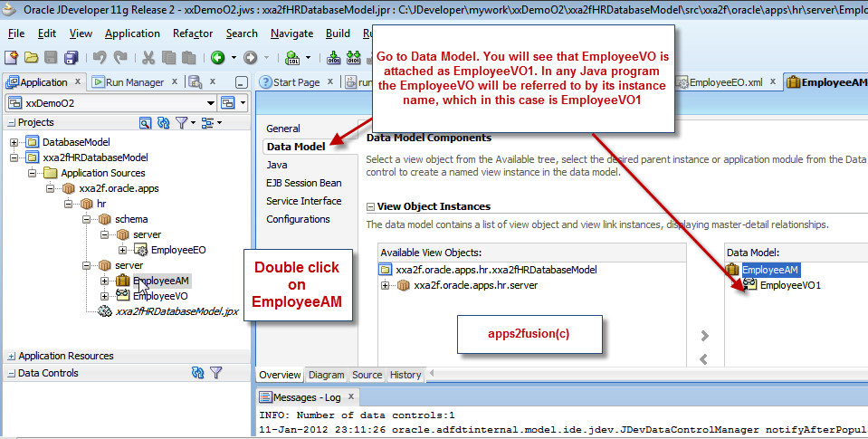Expand the EmployeeEO tree node
Viewport: 868px width, 439px height.
(122, 250)
